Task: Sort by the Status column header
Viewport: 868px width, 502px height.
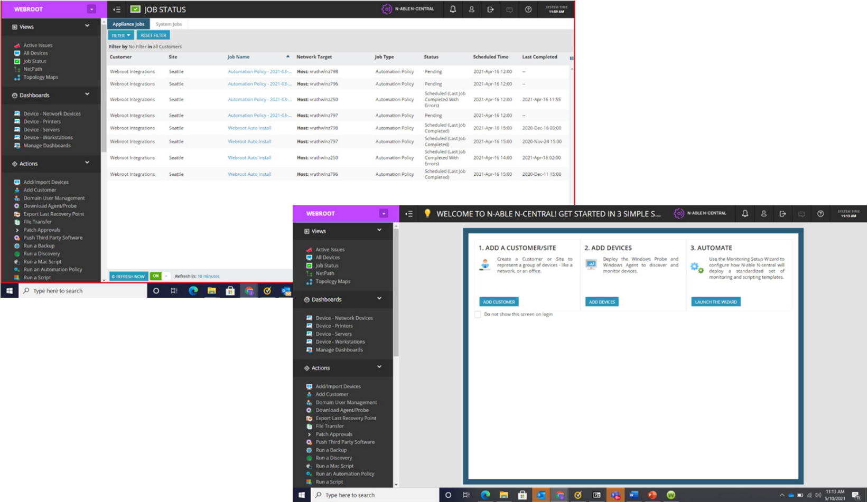Action: [431, 57]
